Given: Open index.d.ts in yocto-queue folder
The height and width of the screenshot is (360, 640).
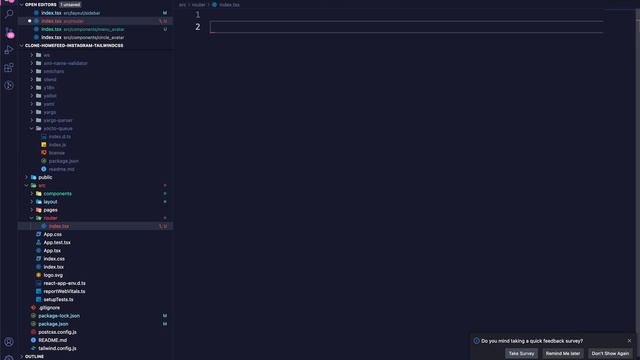Looking at the screenshot, I should pos(60,137).
